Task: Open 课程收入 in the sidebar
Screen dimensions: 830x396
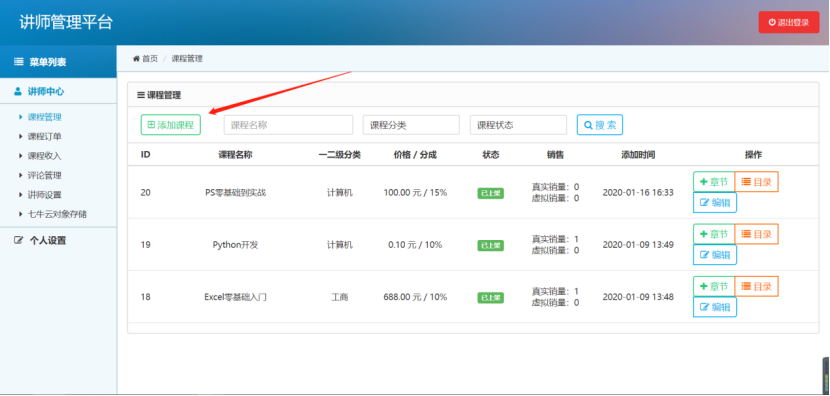Action: pos(44,156)
